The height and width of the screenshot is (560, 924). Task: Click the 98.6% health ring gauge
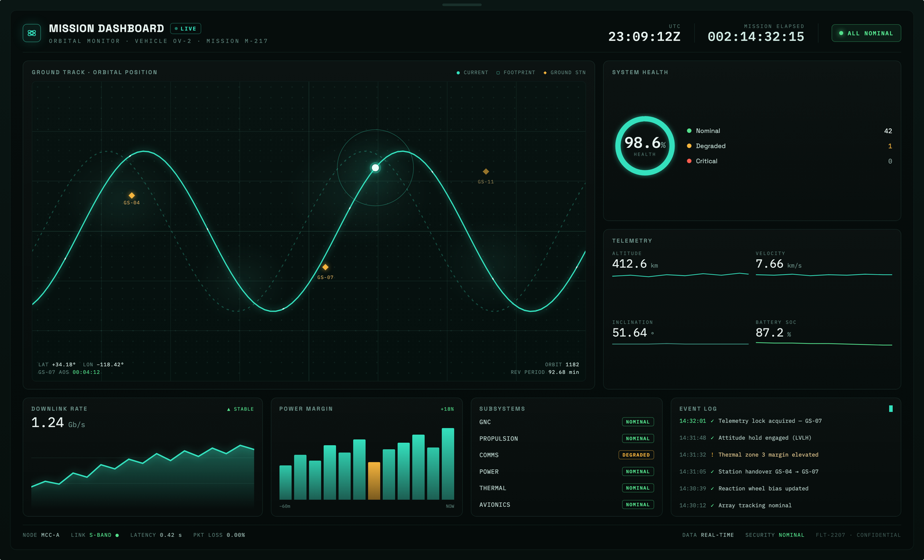(644, 145)
